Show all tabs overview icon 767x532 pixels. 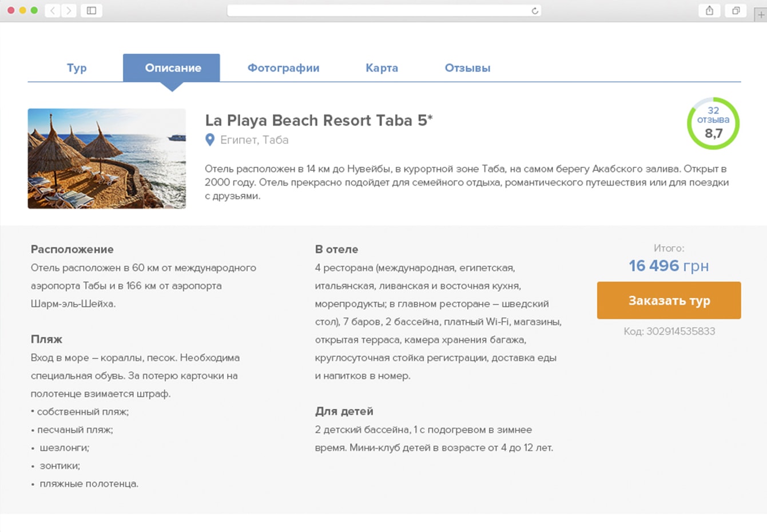tap(736, 10)
